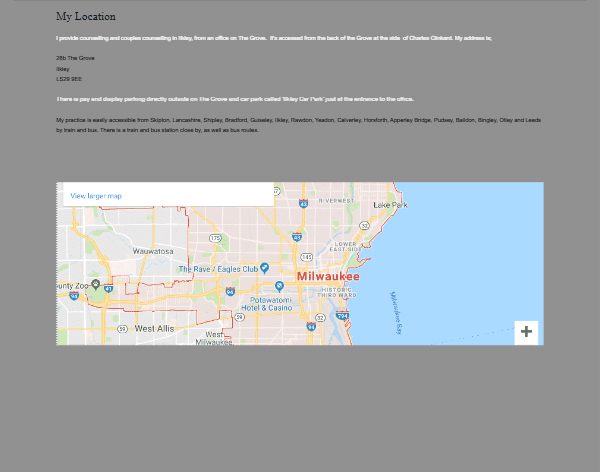The width and height of the screenshot is (600, 472).
Task: Click the Highway 41 shield icon
Action: (107, 289)
